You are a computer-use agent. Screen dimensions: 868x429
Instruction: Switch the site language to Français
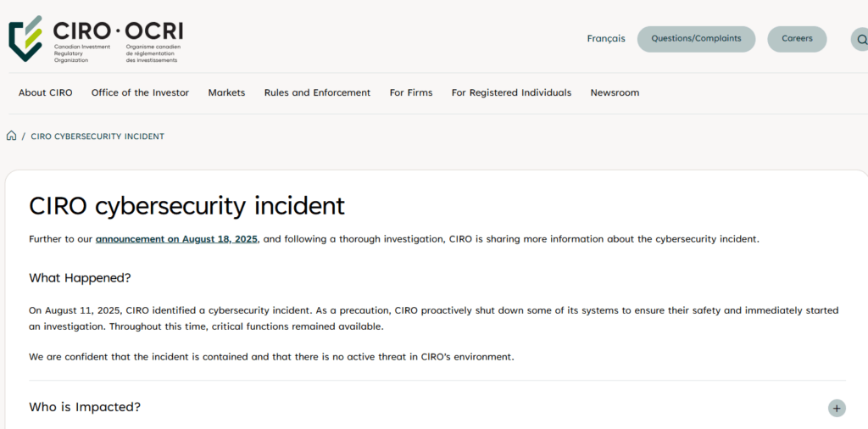point(605,38)
